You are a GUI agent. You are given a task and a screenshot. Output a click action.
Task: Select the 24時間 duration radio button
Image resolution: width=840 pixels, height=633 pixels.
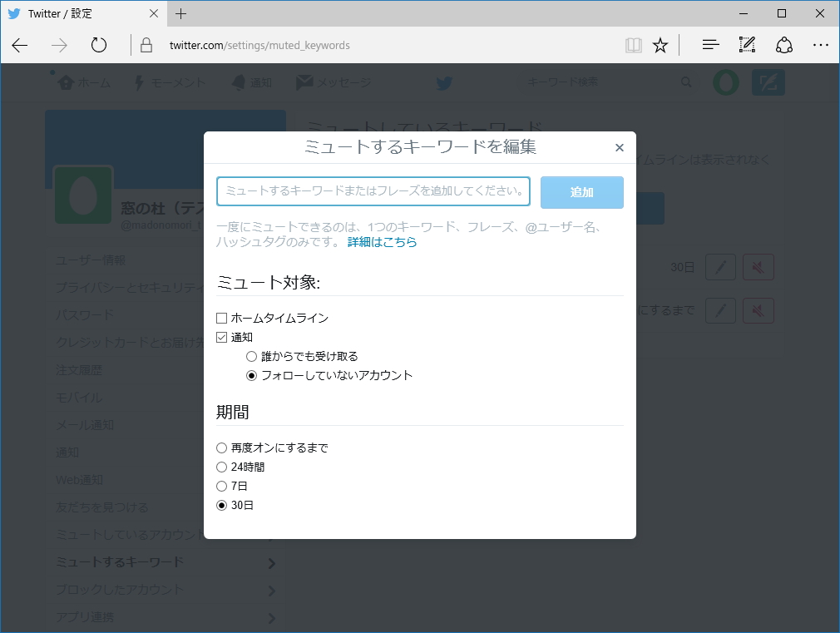(222, 467)
